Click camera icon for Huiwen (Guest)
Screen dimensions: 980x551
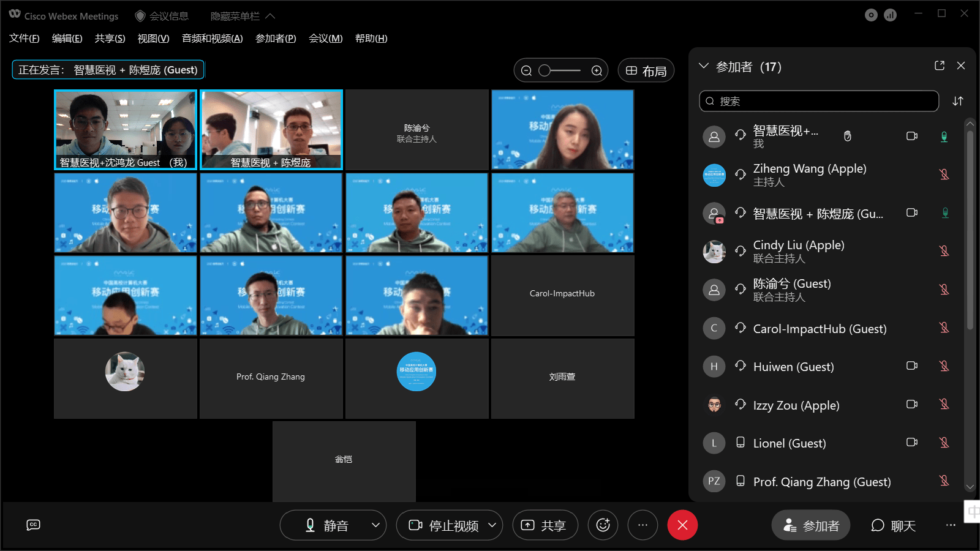(912, 365)
